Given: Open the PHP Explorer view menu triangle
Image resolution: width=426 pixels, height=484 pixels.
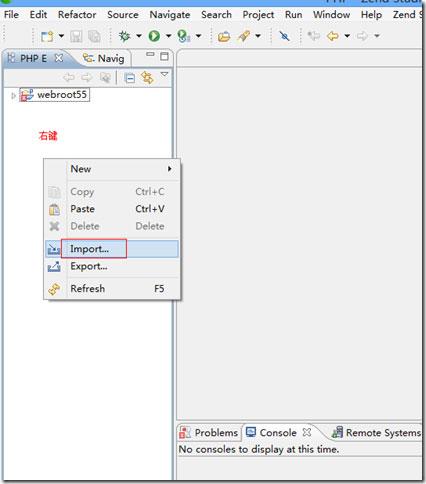Looking at the screenshot, I should point(164,74).
